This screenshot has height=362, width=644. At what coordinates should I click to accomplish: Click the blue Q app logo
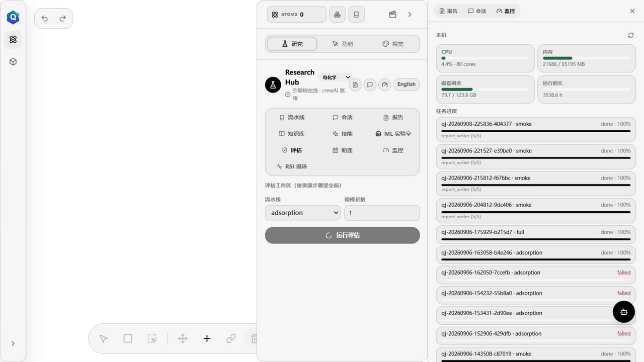[13, 18]
